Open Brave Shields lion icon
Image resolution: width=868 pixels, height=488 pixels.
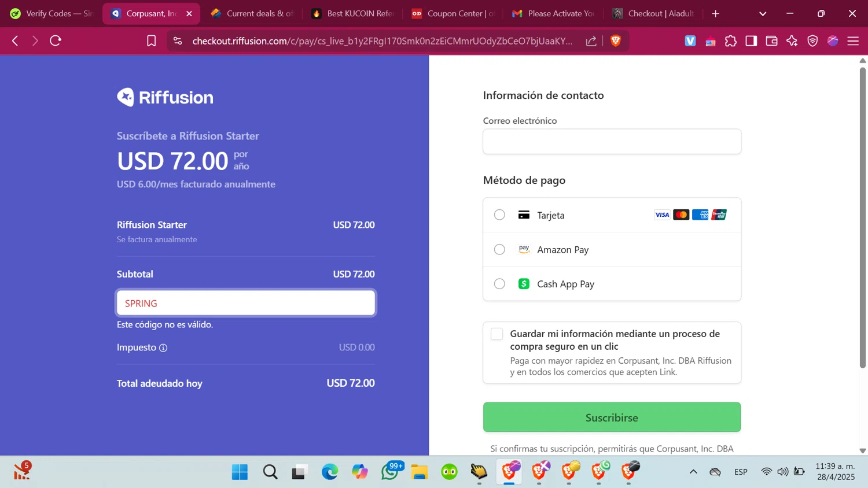click(616, 40)
